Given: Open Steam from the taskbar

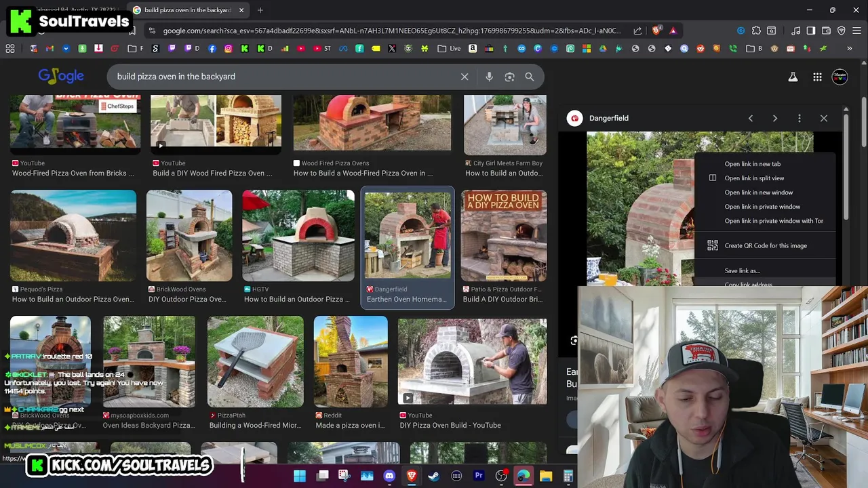Looking at the screenshot, I should click(434, 476).
